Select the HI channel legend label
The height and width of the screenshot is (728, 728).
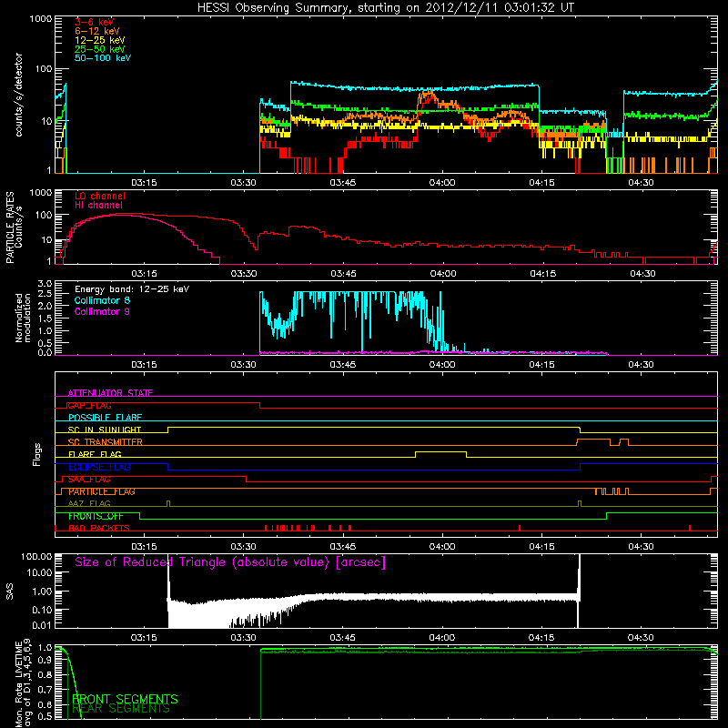(x=99, y=206)
